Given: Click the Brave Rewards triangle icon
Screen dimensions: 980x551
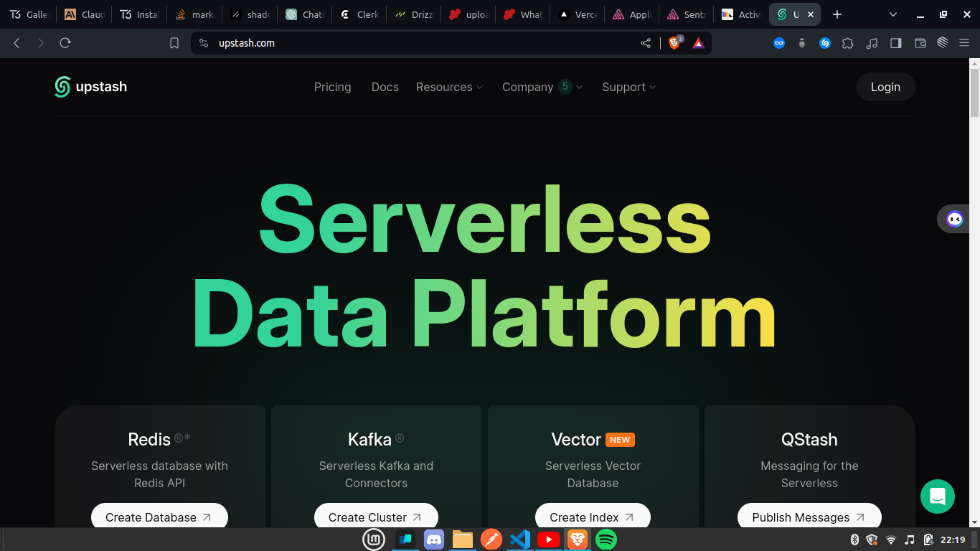Looking at the screenshot, I should [x=699, y=43].
